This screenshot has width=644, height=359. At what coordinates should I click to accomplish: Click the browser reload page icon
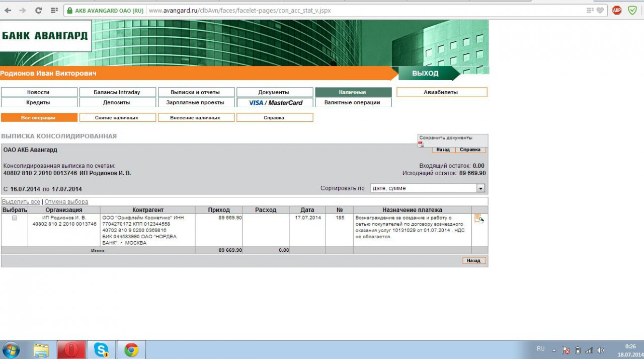pyautogui.click(x=38, y=10)
